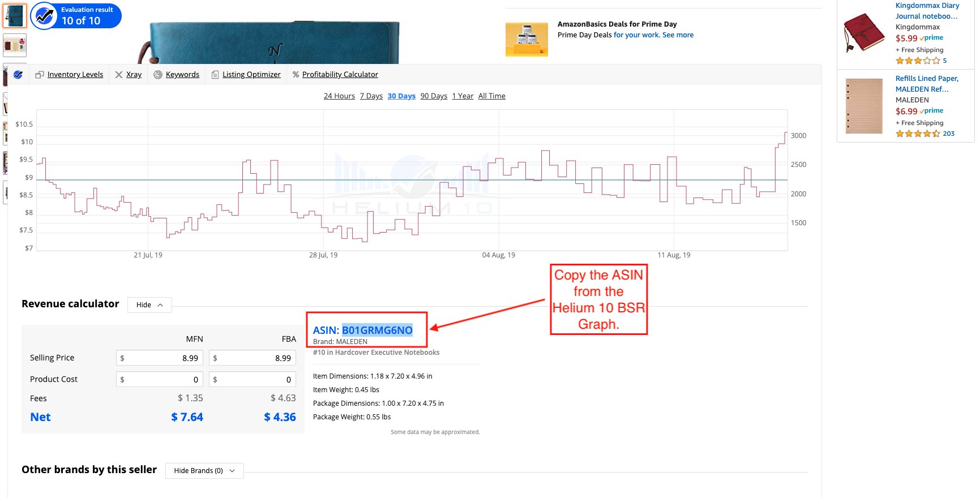Select the second product image thumbnail
The width and height of the screenshot is (980, 498).
coord(15,45)
